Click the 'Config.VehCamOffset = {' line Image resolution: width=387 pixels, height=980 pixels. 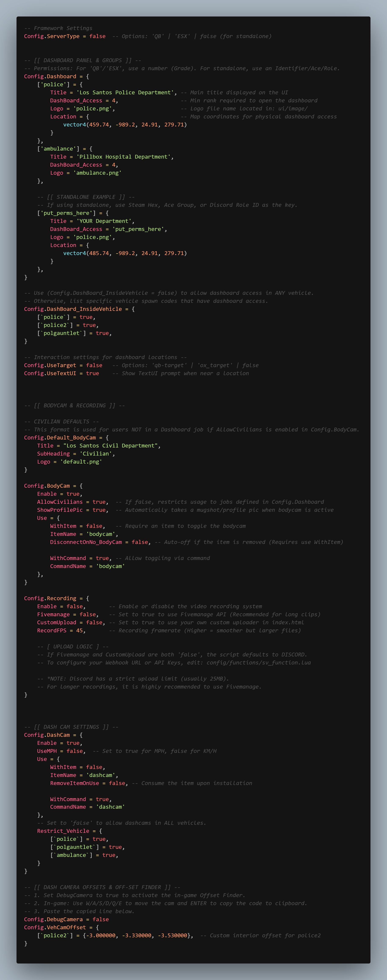tap(61, 927)
